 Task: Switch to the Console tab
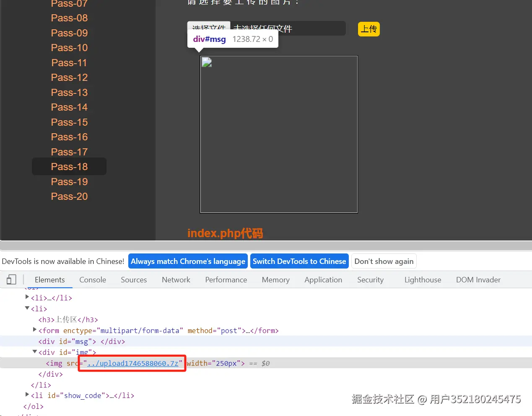[x=93, y=280]
